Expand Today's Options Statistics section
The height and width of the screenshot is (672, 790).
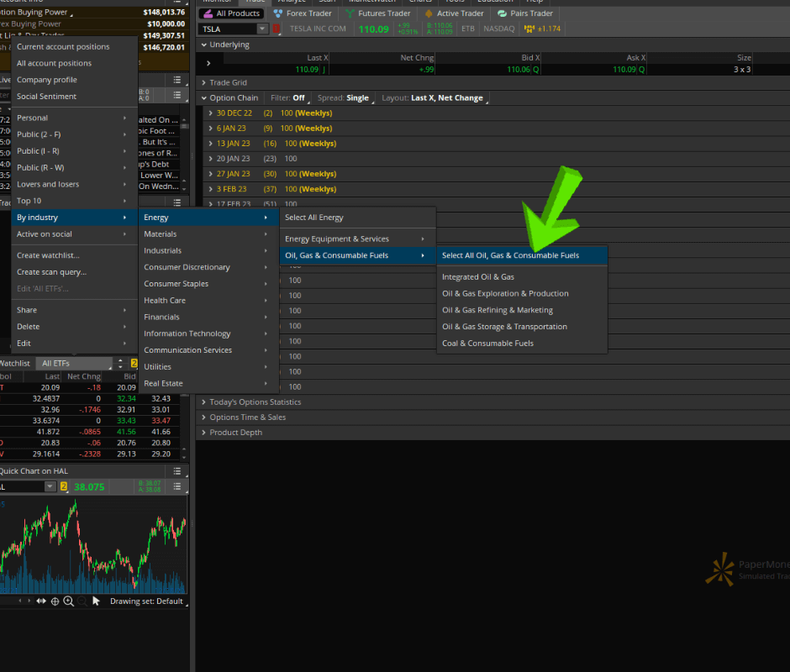pos(204,402)
